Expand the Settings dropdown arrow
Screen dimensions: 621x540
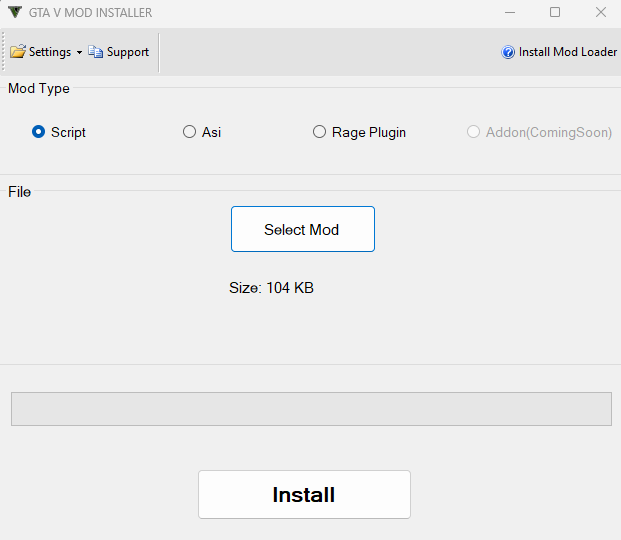(x=79, y=52)
